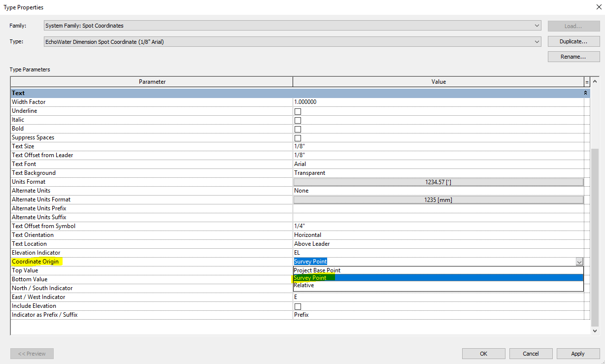Enable the Bold checkbox
Image resolution: width=605 pixels, height=364 pixels.
[x=298, y=129]
